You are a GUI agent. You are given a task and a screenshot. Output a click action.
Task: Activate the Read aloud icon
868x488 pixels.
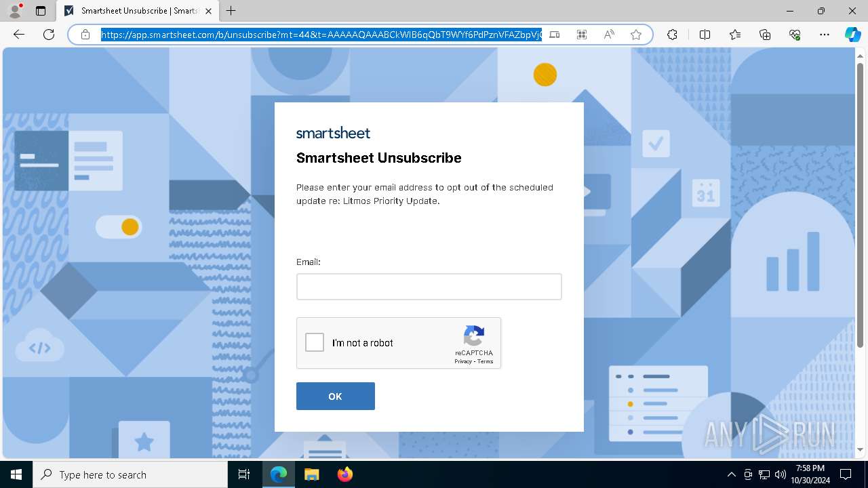609,35
